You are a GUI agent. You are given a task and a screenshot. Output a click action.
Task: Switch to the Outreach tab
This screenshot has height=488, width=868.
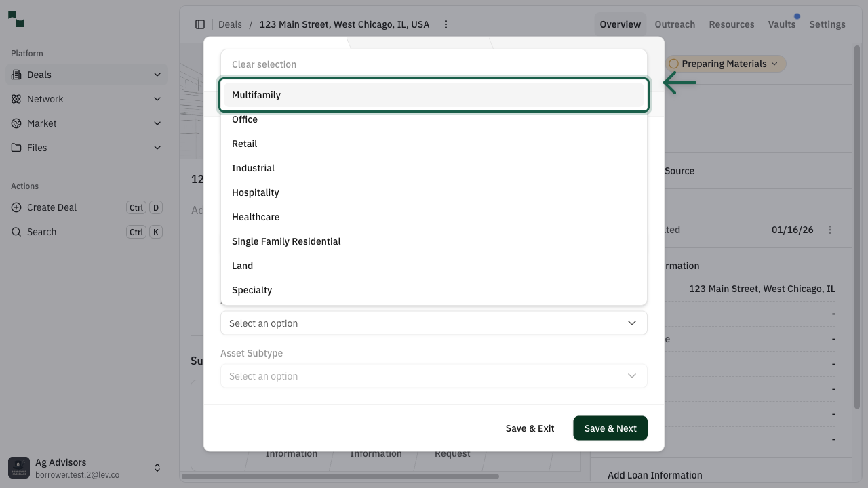pyautogui.click(x=675, y=24)
